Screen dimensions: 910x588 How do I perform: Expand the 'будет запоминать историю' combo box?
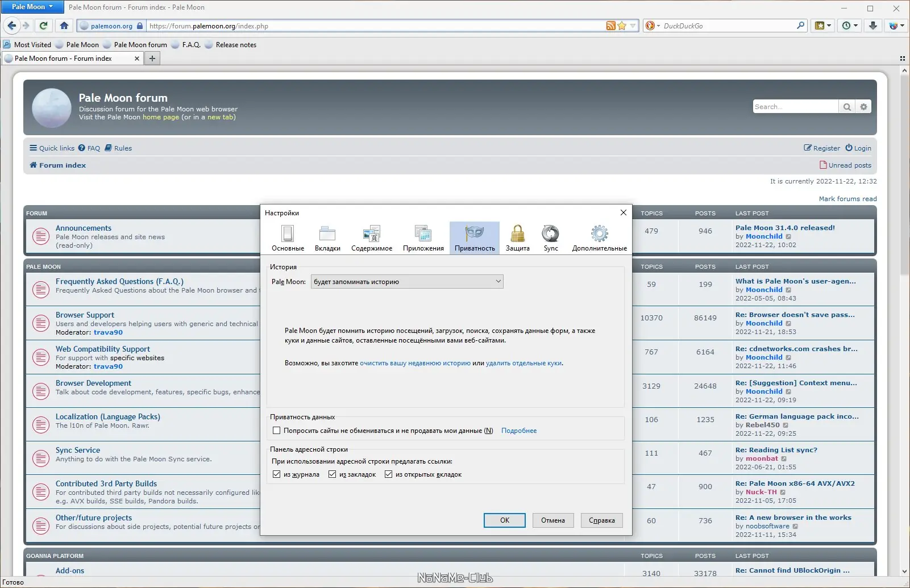tap(407, 282)
